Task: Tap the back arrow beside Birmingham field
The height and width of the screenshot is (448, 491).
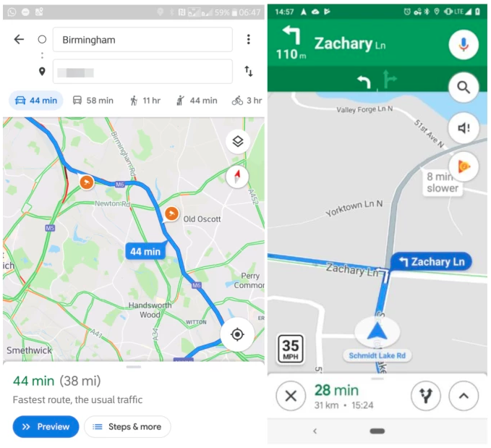Action: pyautogui.click(x=19, y=39)
